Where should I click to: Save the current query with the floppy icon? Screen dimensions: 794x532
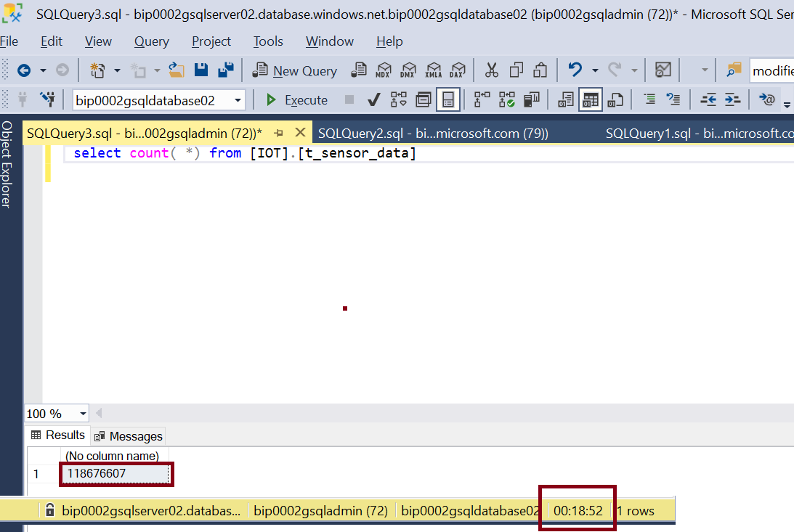click(x=201, y=70)
